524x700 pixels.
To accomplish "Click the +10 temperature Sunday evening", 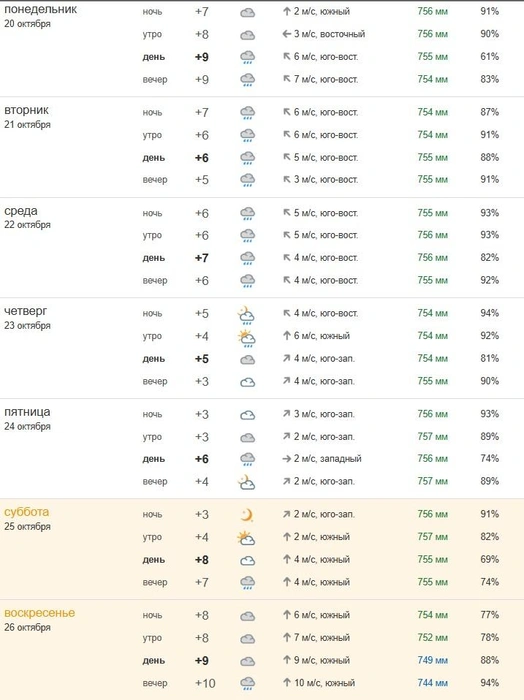I will tap(205, 683).
